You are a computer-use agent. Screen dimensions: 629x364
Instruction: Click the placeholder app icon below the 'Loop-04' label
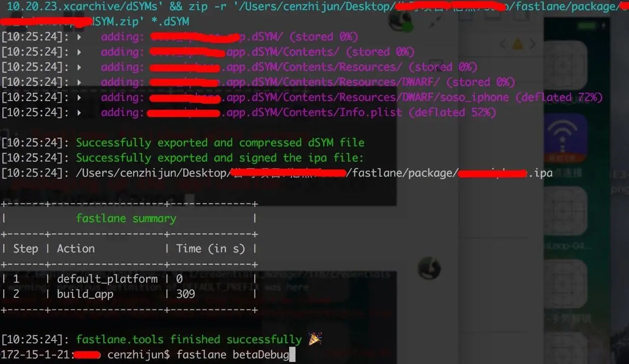coord(565,284)
